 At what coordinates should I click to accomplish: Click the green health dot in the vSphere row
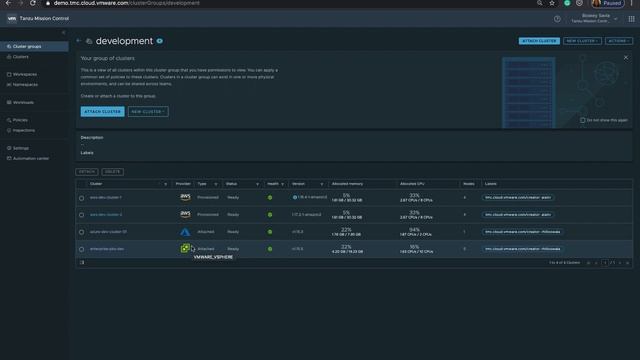point(270,249)
